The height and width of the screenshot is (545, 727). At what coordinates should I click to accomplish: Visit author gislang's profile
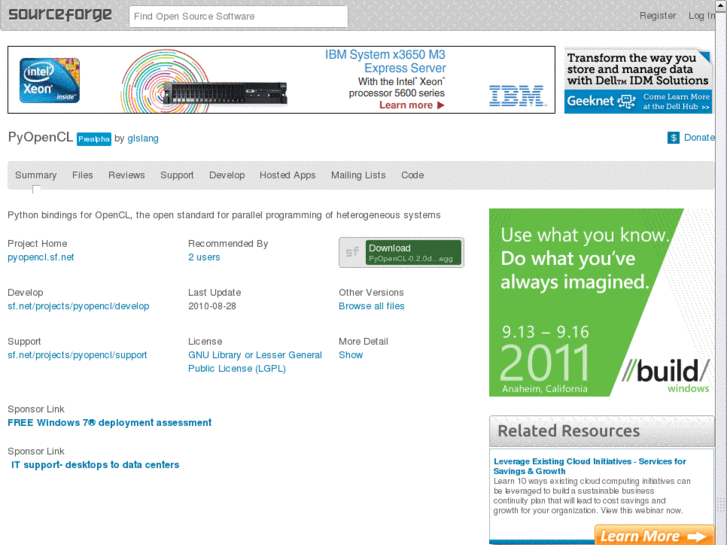tap(143, 138)
